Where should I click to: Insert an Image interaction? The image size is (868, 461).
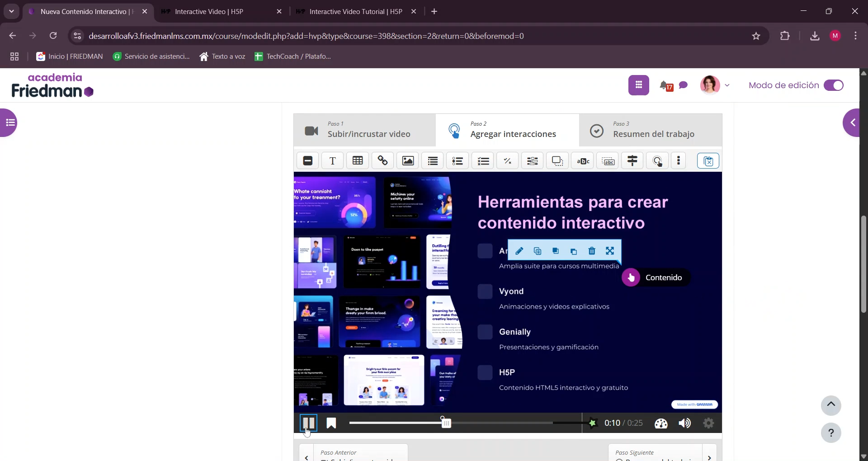coord(408,161)
